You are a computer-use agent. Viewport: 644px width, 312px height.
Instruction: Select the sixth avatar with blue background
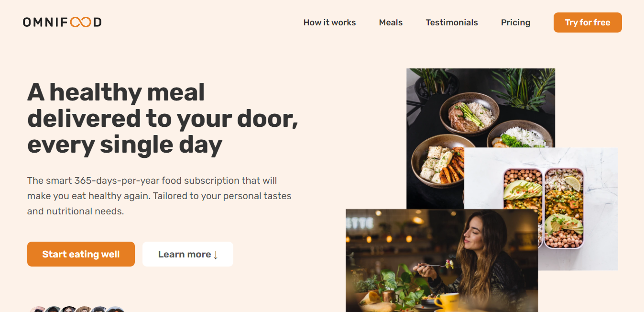point(115,310)
